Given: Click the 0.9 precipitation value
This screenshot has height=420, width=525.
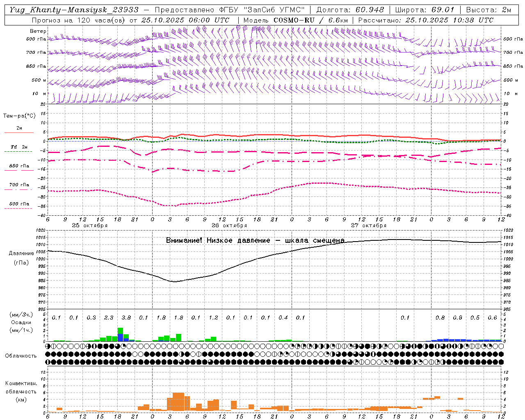Looking at the screenshot, I should point(458,318).
